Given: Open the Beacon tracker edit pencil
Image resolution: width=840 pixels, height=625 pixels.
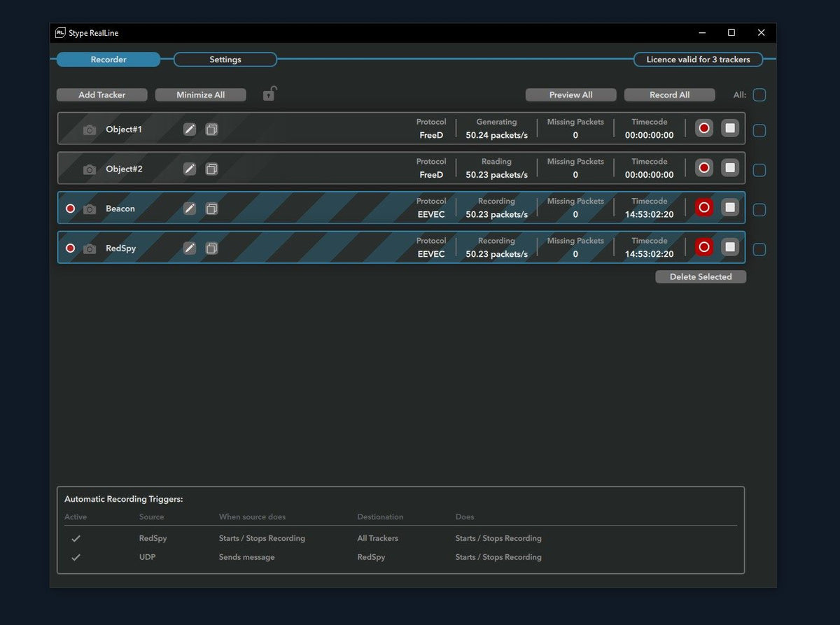Looking at the screenshot, I should click(x=190, y=209).
